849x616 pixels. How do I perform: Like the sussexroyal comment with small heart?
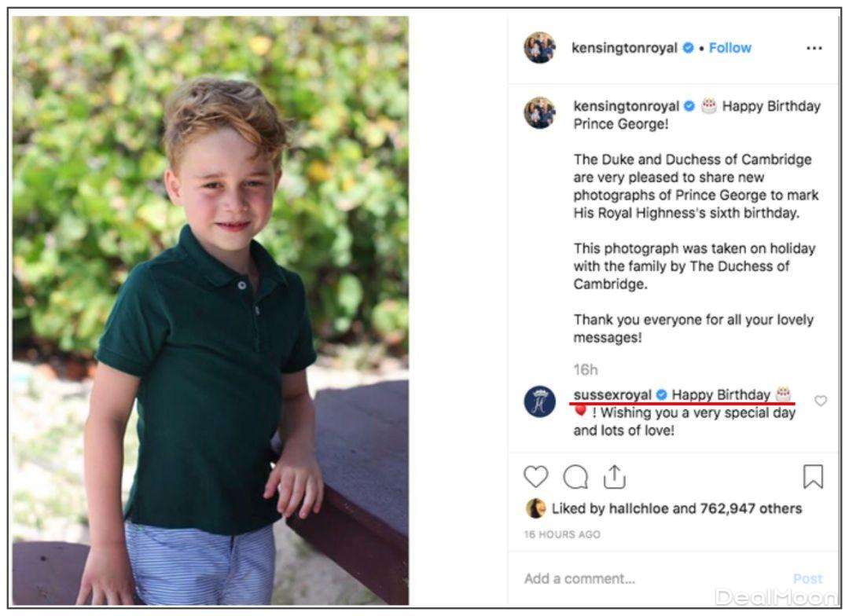pyautogui.click(x=821, y=401)
